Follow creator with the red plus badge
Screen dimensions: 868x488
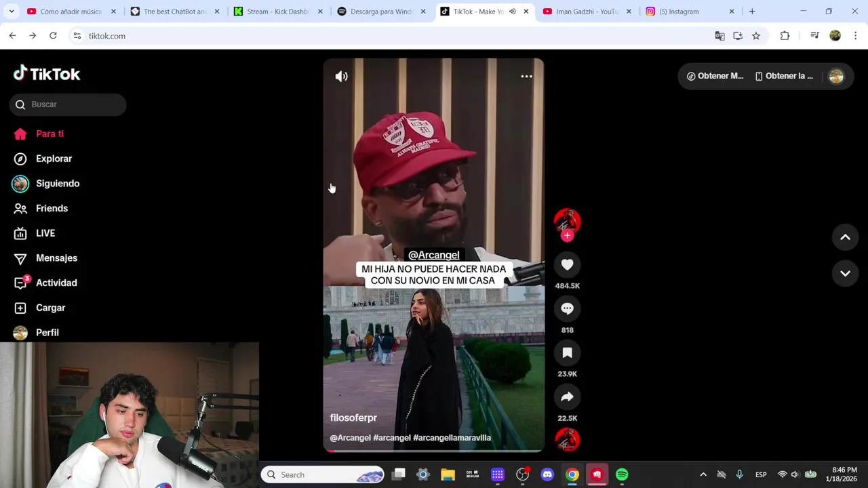[568, 236]
